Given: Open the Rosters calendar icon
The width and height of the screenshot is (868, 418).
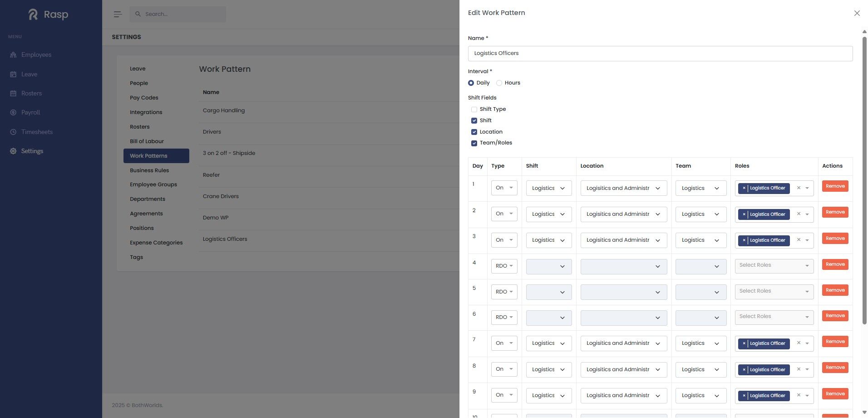Looking at the screenshot, I should [x=13, y=94].
